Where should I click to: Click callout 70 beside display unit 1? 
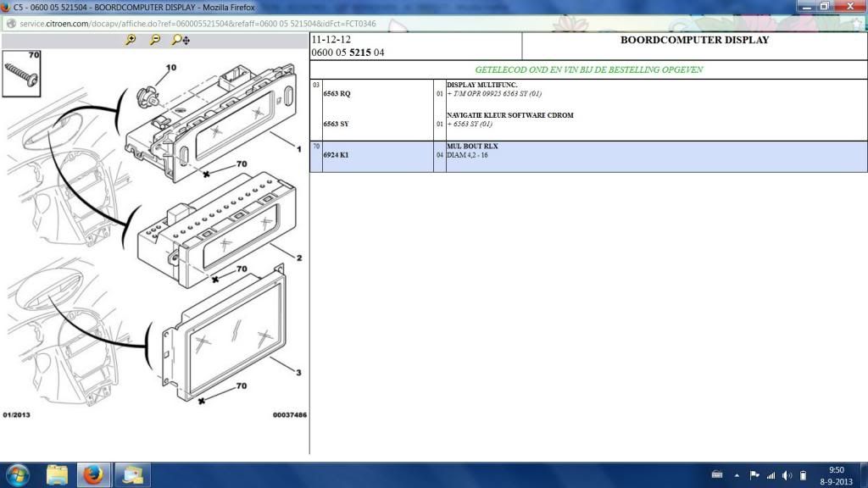point(242,164)
